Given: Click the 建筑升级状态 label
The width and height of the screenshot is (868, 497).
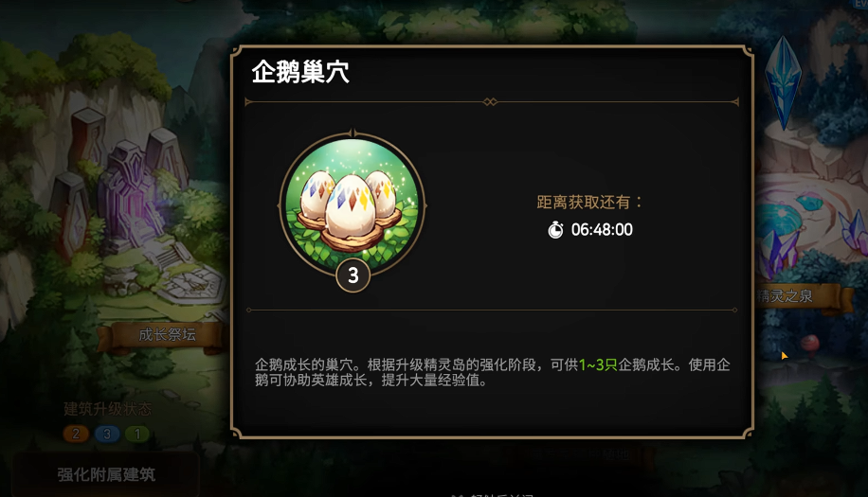Looking at the screenshot, I should (x=107, y=409).
